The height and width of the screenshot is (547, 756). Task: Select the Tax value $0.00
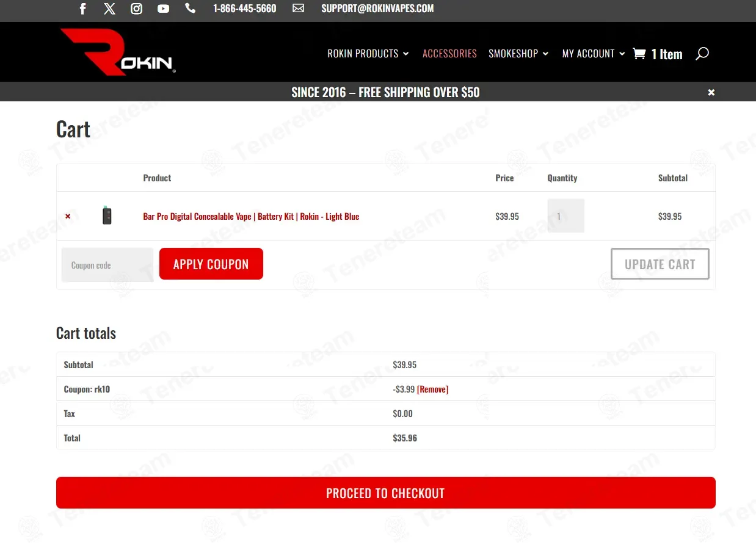[x=402, y=413]
